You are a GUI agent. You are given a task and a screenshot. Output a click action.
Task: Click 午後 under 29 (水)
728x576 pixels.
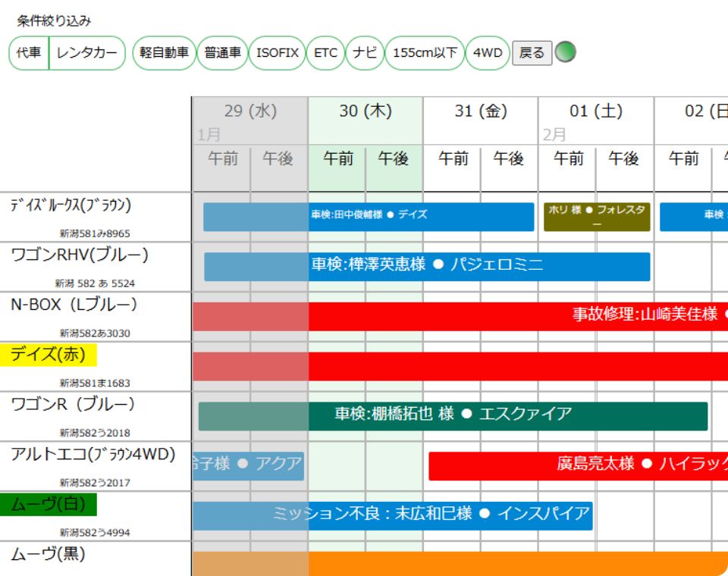pos(278,158)
